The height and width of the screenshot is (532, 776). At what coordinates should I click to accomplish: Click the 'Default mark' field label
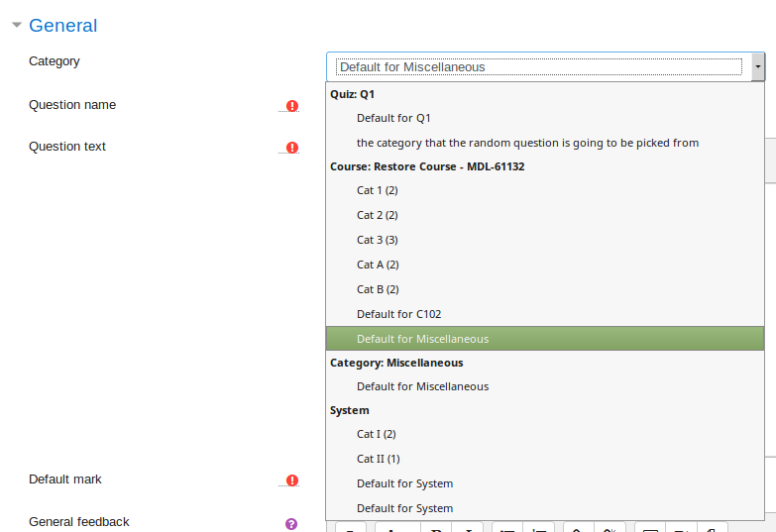pos(64,479)
